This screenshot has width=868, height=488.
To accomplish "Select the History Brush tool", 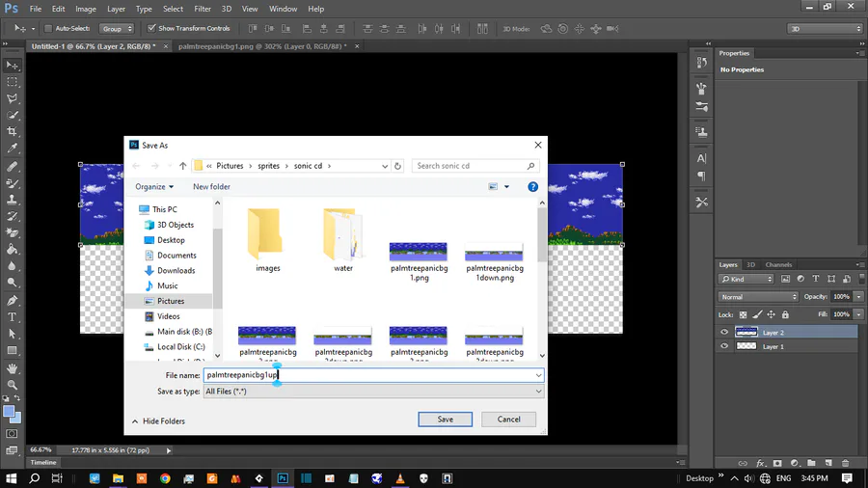I will 13,216.
